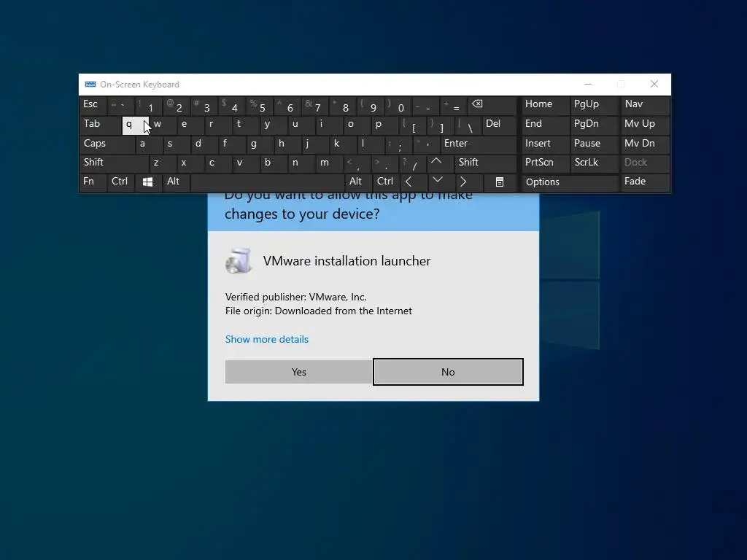747x560 pixels.
Task: Click the VMware installer icon
Action: pos(239,261)
